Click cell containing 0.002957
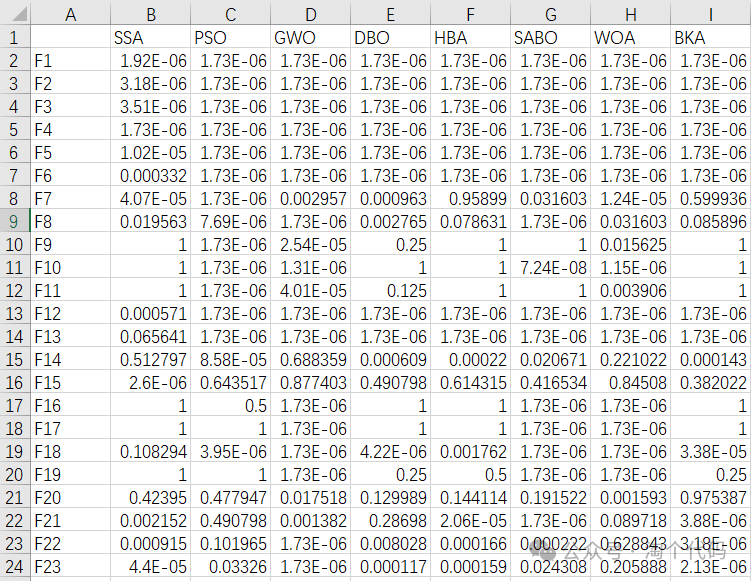The height and width of the screenshot is (581, 751). point(310,198)
